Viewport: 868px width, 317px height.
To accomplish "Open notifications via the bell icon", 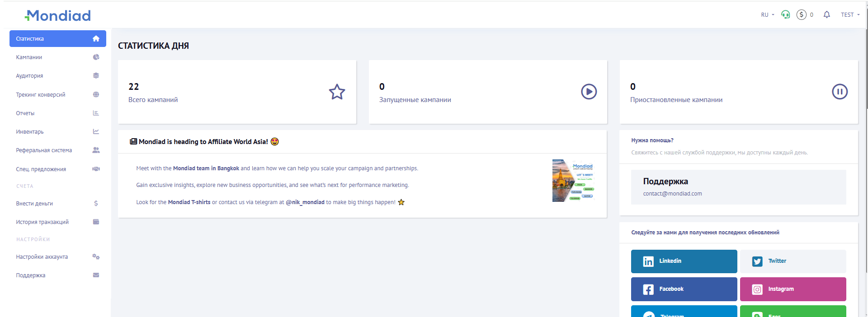I will pyautogui.click(x=827, y=15).
